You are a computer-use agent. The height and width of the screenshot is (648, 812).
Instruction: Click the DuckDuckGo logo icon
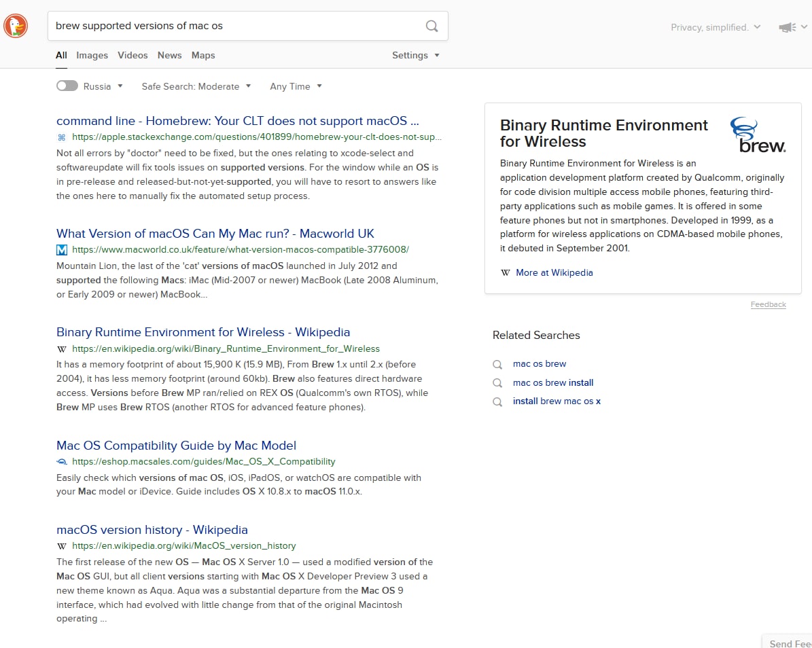point(16,26)
